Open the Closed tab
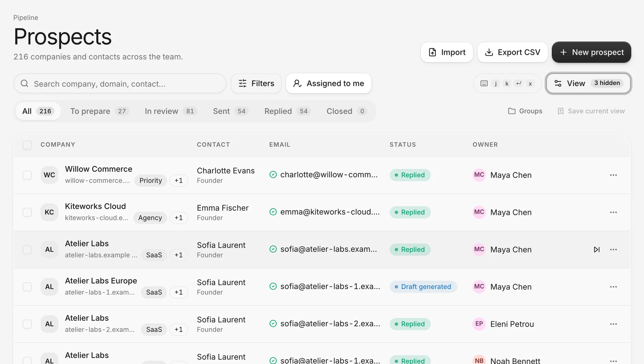This screenshot has height=364, width=644. pos(347,111)
